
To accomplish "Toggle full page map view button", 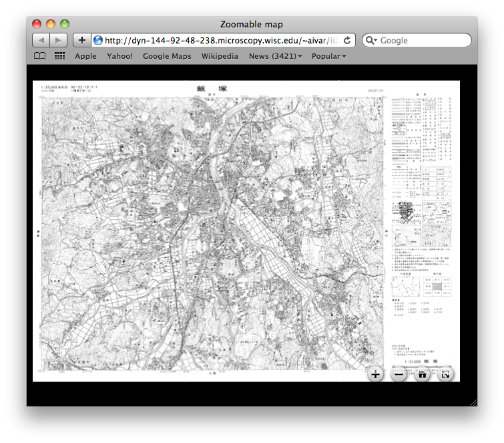I will 445,374.
